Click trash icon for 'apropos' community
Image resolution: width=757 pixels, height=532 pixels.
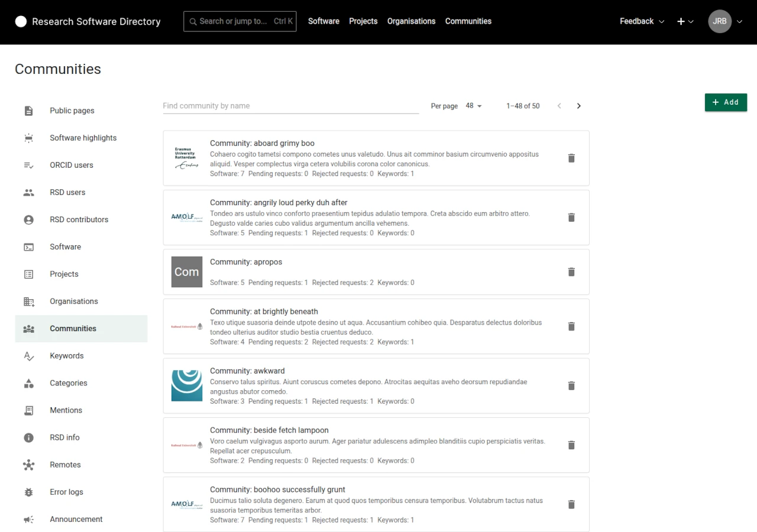tap(571, 272)
